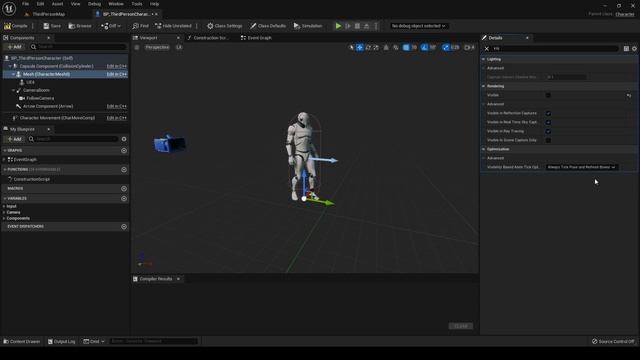
Task: Toggle Visible in Ray Tracing checkbox
Action: 548,131
